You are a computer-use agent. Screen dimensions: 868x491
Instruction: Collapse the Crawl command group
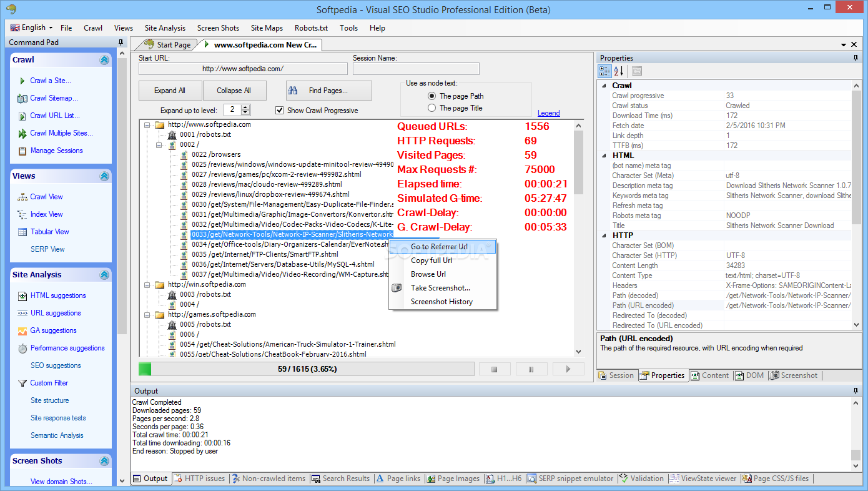104,60
